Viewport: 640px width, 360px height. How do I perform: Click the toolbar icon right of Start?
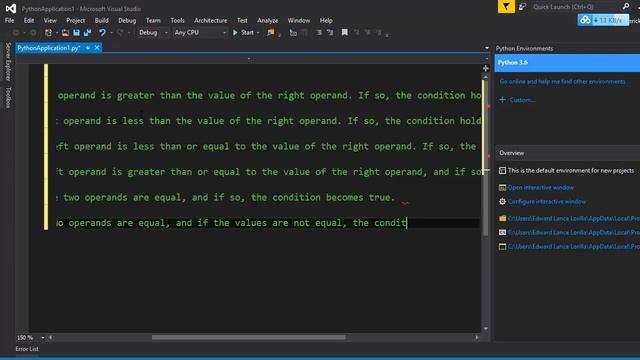click(x=270, y=33)
